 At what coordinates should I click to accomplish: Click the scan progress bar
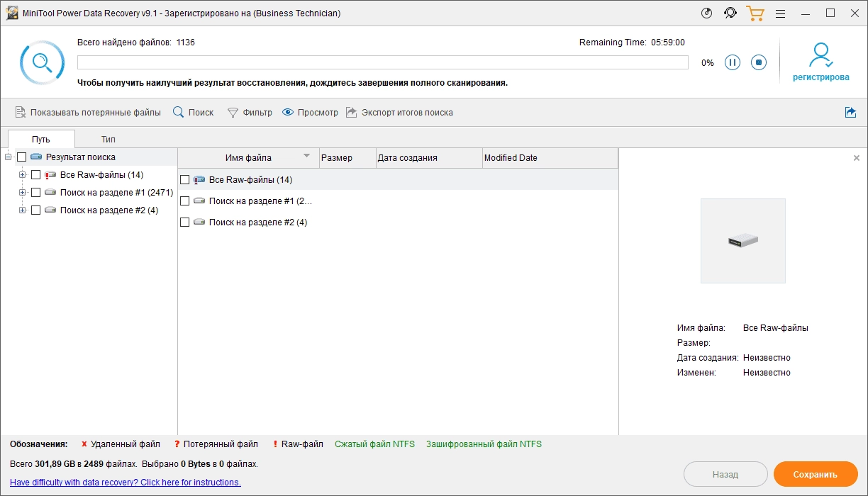383,62
